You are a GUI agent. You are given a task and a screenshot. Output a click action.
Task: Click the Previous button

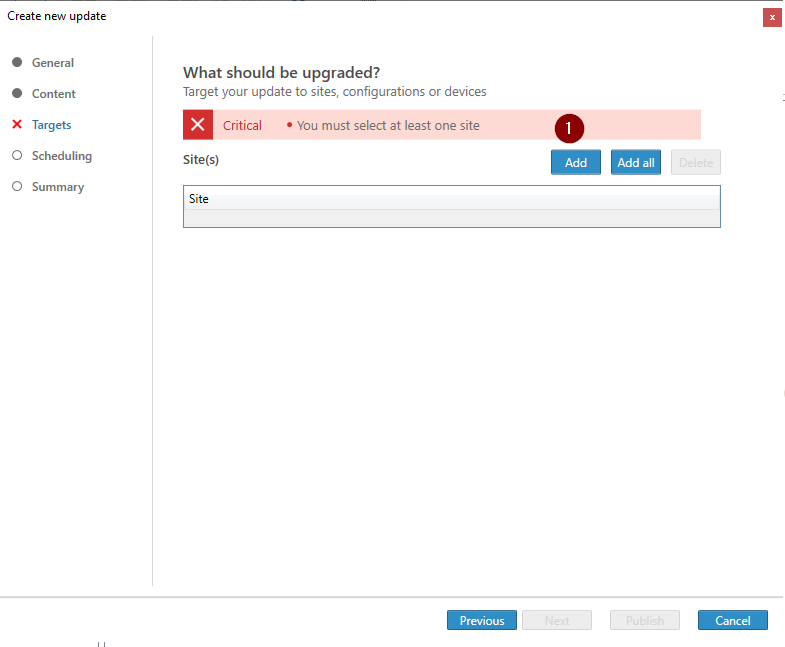482,620
